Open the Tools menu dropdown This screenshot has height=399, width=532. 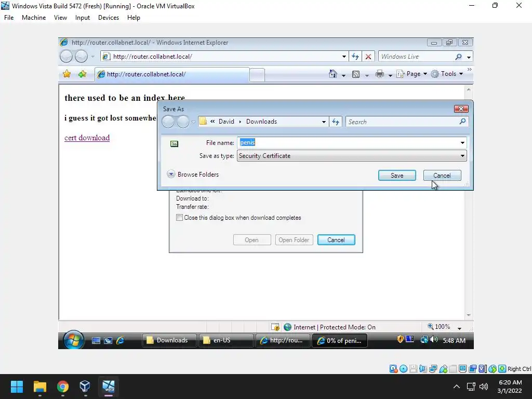pos(447,74)
